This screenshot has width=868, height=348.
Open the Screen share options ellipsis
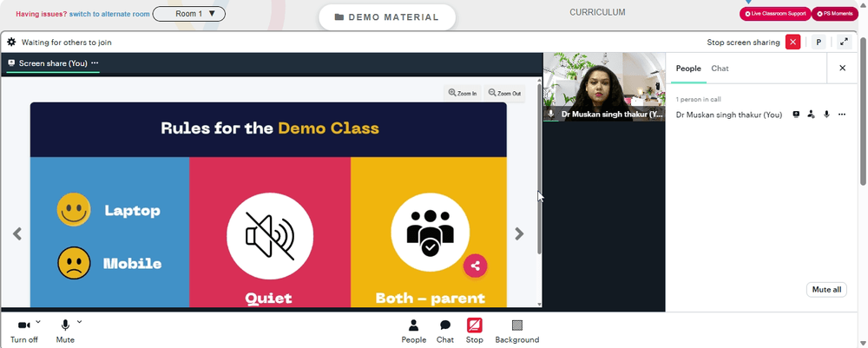95,63
